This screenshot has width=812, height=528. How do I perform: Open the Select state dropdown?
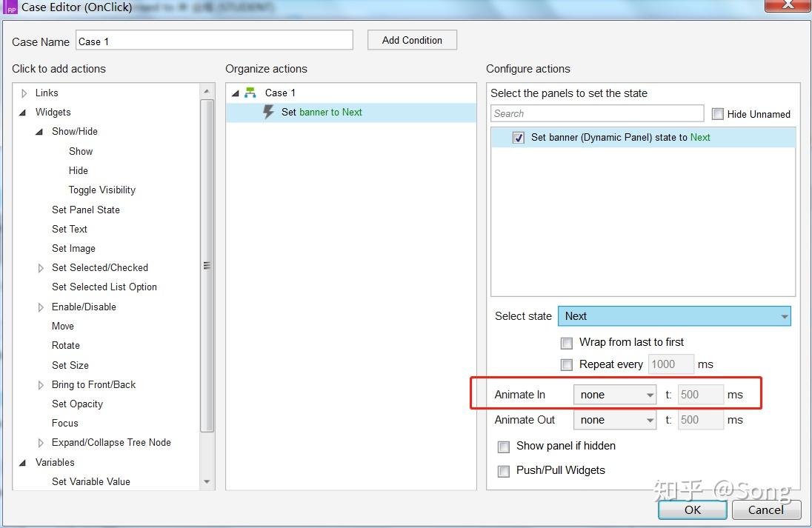tap(674, 316)
